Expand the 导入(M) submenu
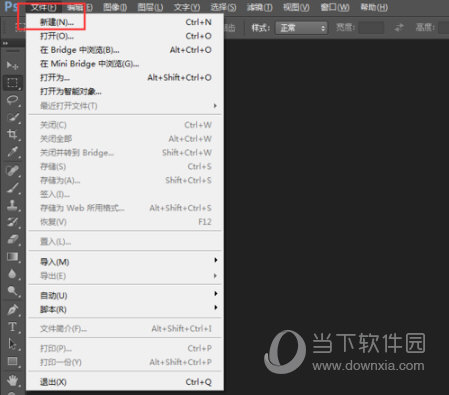 click(x=216, y=260)
